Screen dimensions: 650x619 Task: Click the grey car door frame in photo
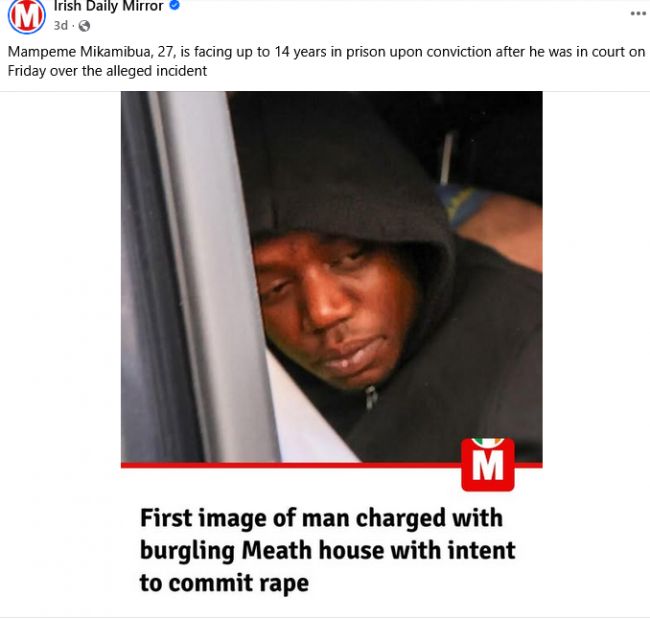[195, 274]
